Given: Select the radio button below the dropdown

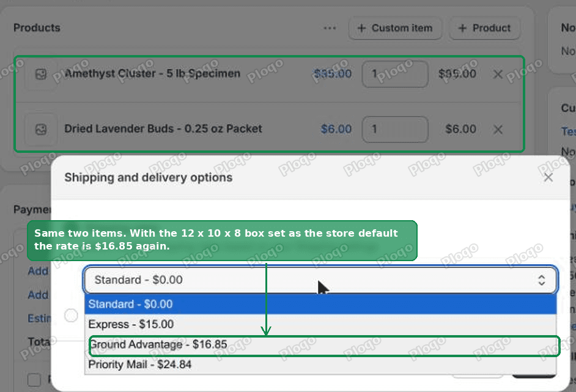Looking at the screenshot, I should (71, 315).
